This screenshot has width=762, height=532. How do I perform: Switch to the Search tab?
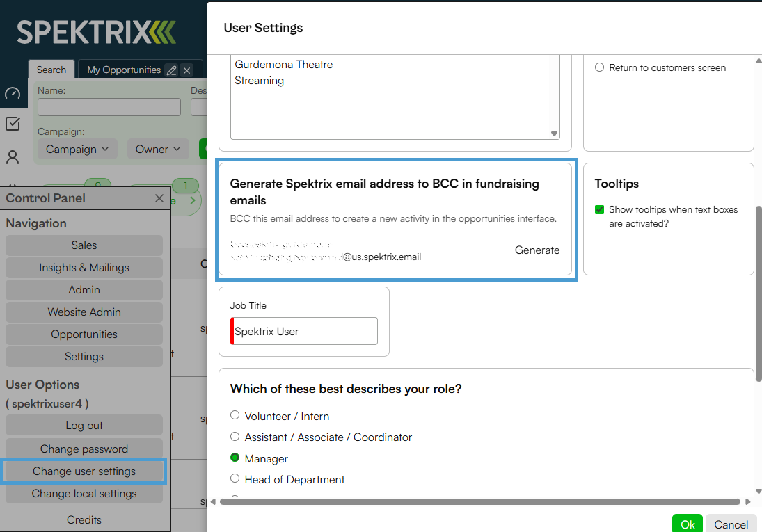(51, 70)
